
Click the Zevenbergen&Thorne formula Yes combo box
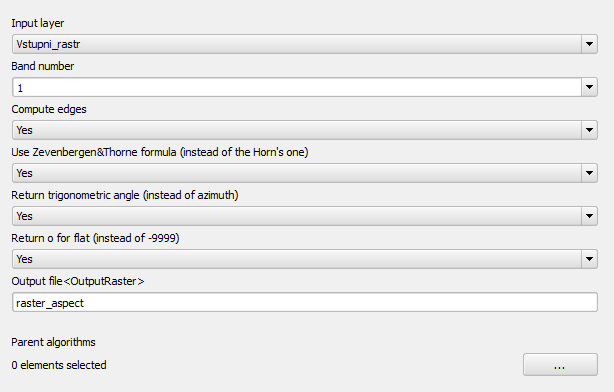coord(305,173)
